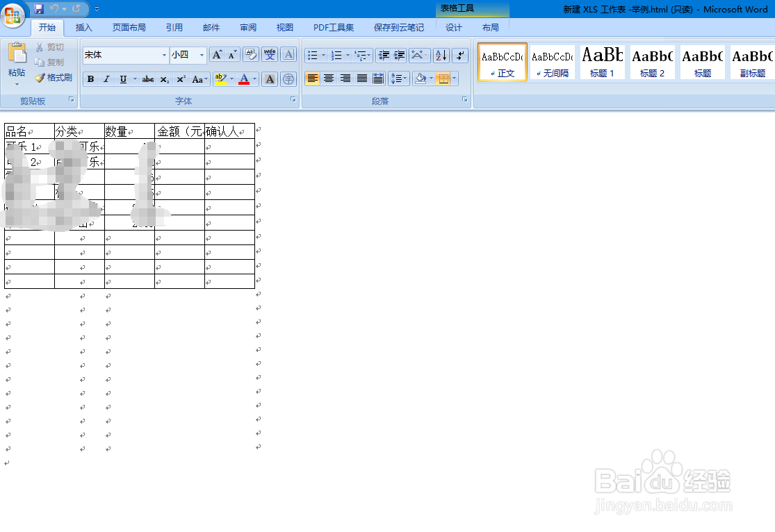775x532 pixels.
Task: Open the 邮件 tab
Action: pos(211,28)
